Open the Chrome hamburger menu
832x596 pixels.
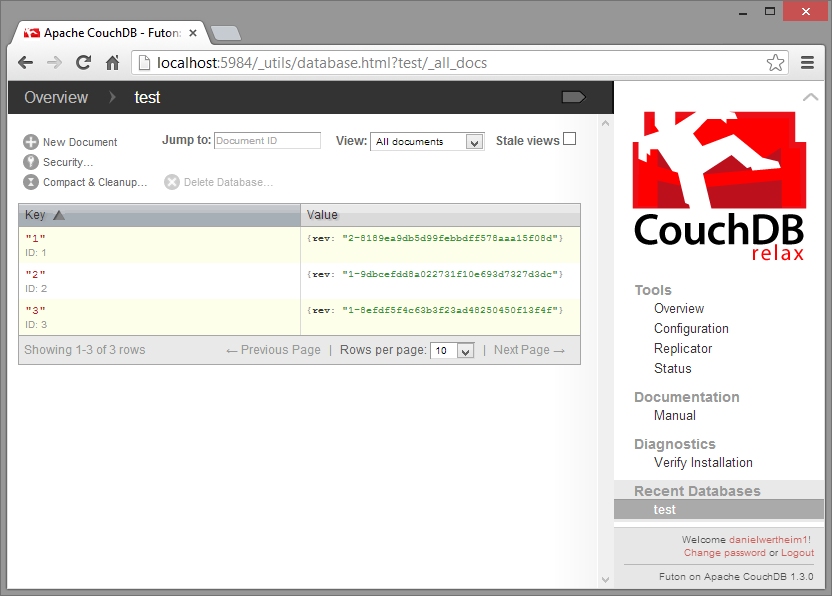807,63
